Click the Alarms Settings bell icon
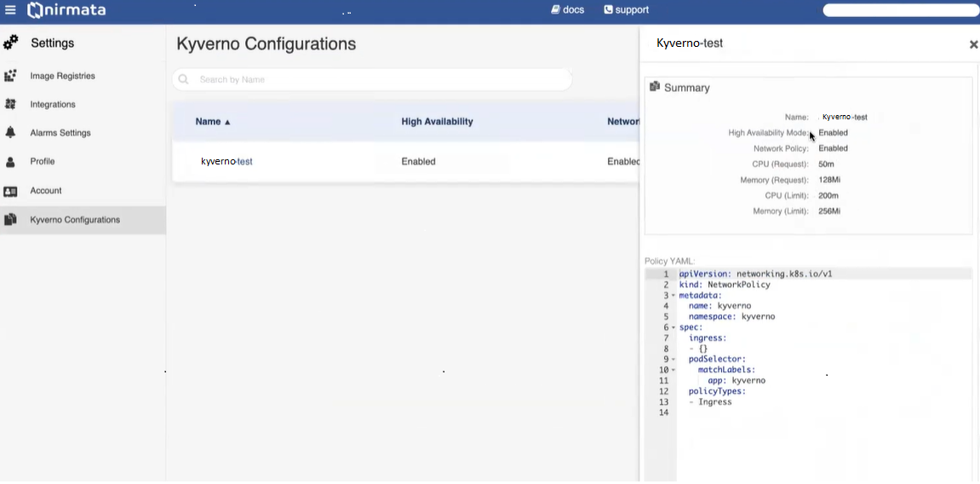 [x=10, y=133]
